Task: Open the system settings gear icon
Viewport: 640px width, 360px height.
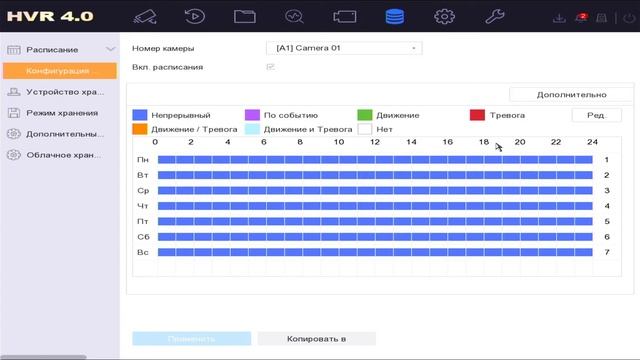Action: click(x=444, y=17)
